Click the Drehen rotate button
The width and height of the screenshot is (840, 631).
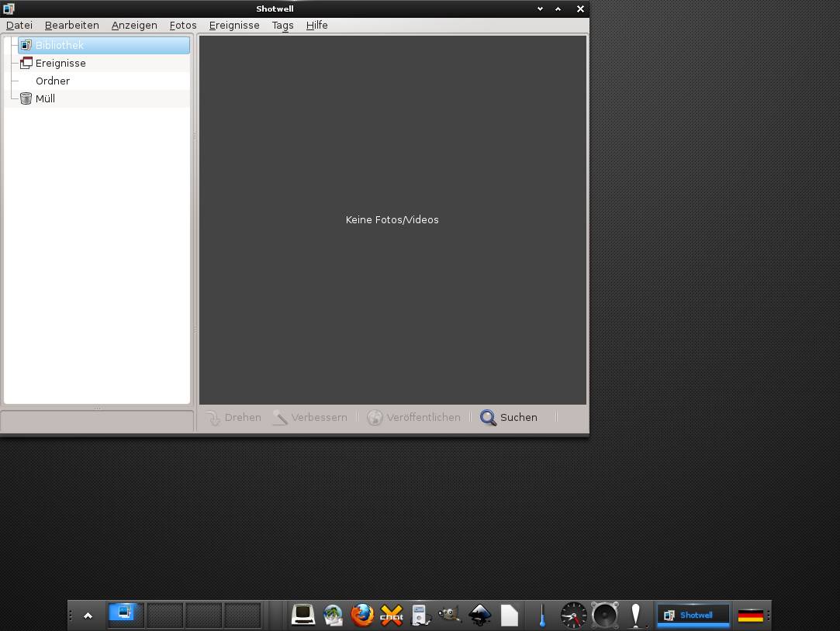pyautogui.click(x=233, y=418)
